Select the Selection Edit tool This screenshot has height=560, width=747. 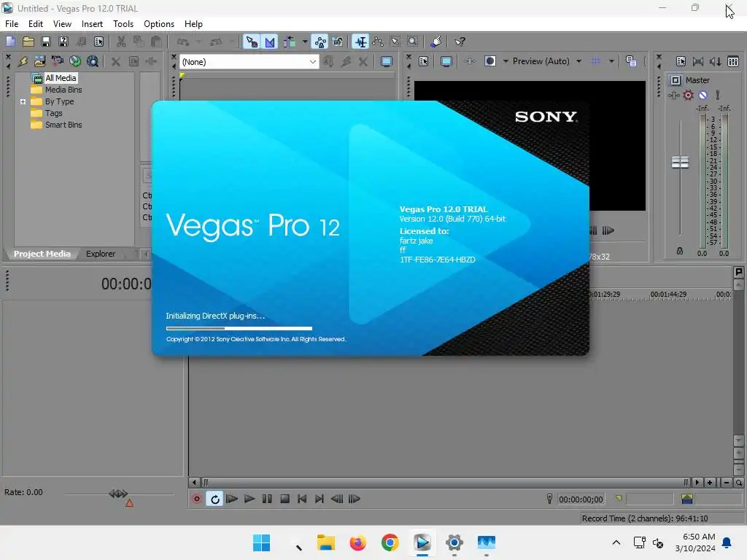pyautogui.click(x=395, y=42)
